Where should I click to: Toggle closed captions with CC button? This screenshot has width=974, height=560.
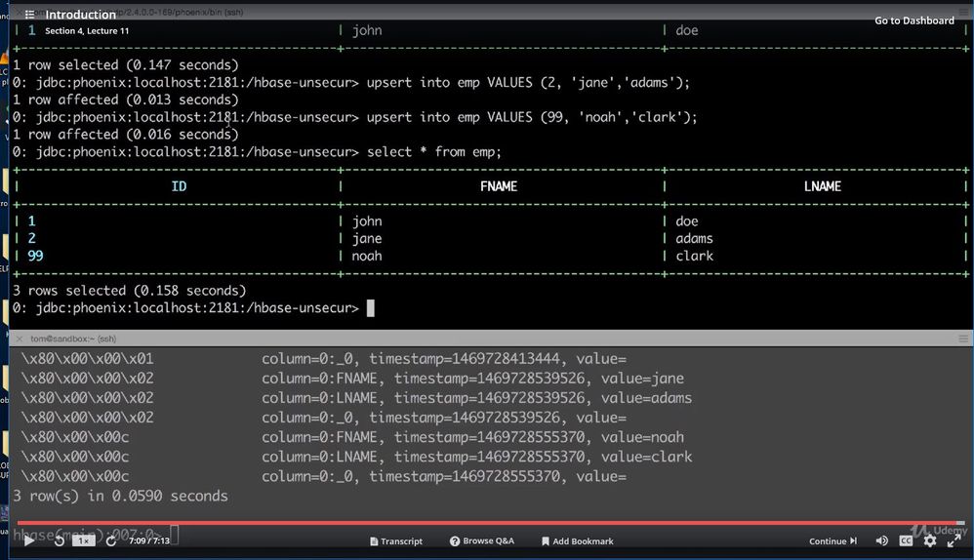(x=906, y=541)
